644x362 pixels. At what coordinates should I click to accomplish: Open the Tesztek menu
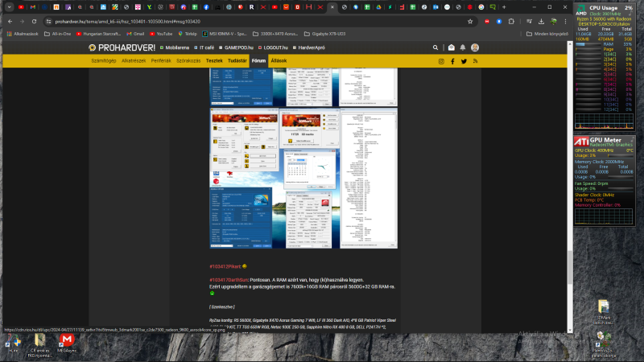tap(214, 61)
